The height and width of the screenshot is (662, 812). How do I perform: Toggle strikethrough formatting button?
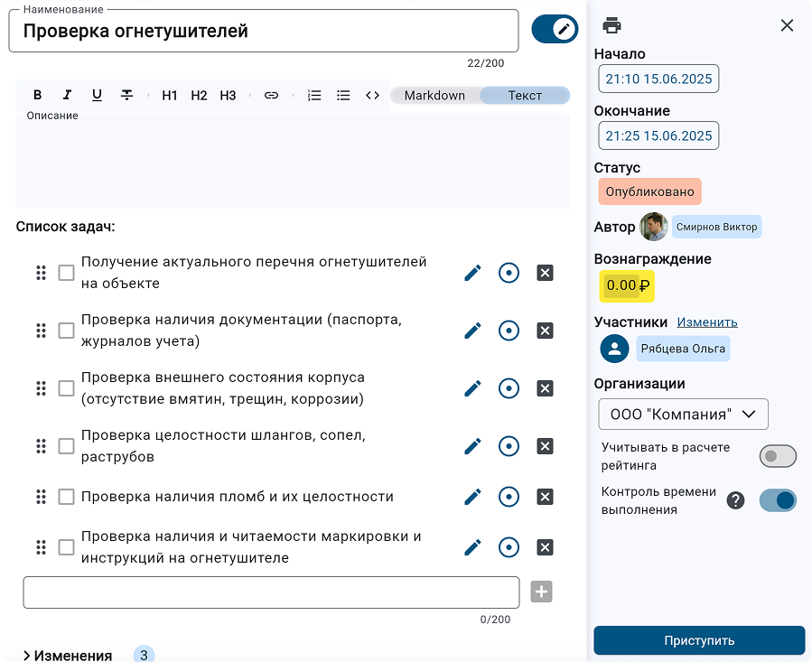126,95
